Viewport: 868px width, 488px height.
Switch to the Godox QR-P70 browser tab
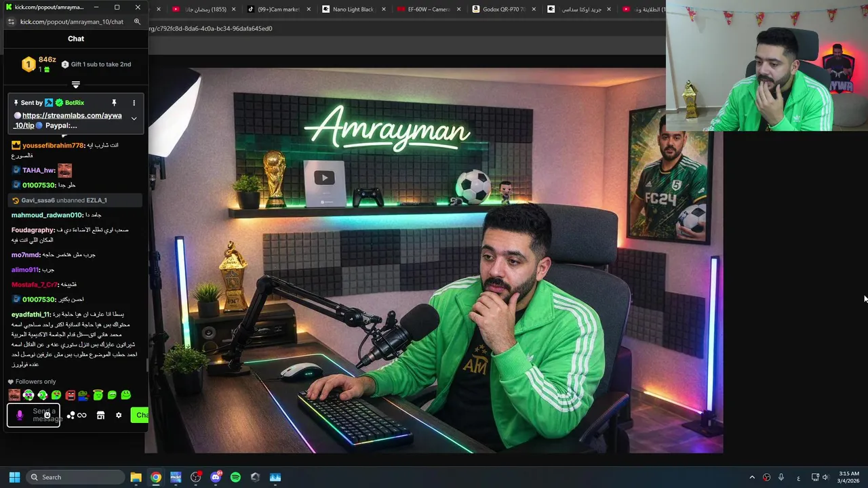point(504,9)
